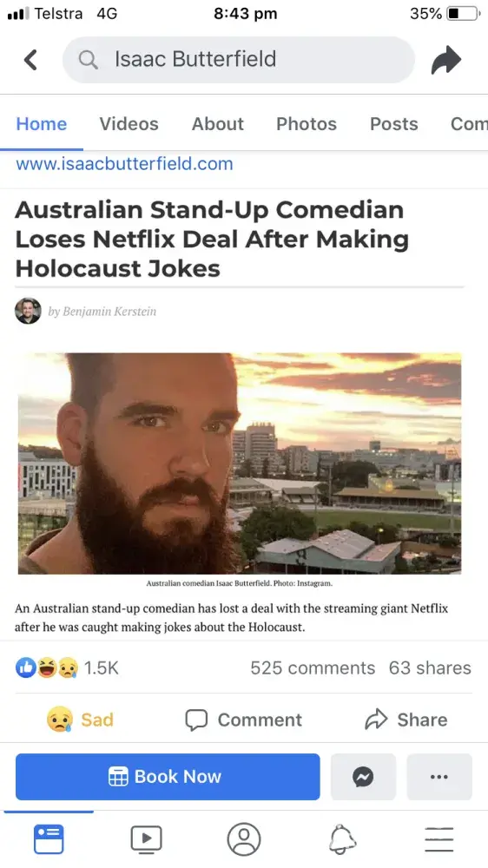
Task: Open the hamburger menu icon
Action: coord(439,839)
